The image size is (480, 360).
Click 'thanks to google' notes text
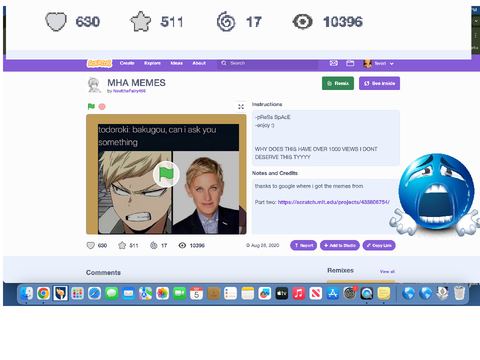tap(309, 186)
